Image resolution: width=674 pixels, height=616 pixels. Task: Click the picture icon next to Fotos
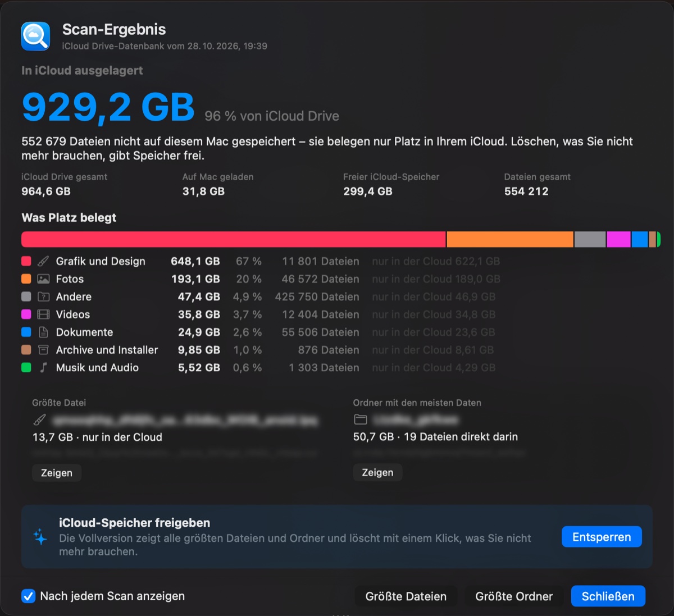coord(43,279)
